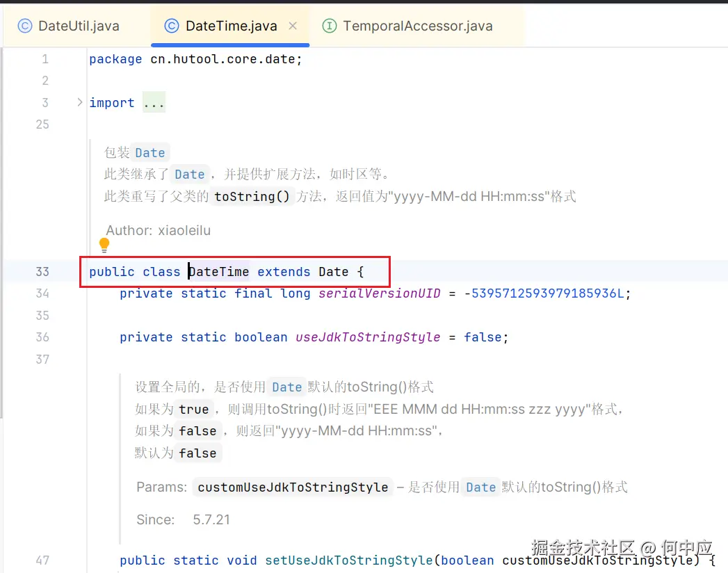Click the Since: 5.7.21 version text

click(183, 519)
